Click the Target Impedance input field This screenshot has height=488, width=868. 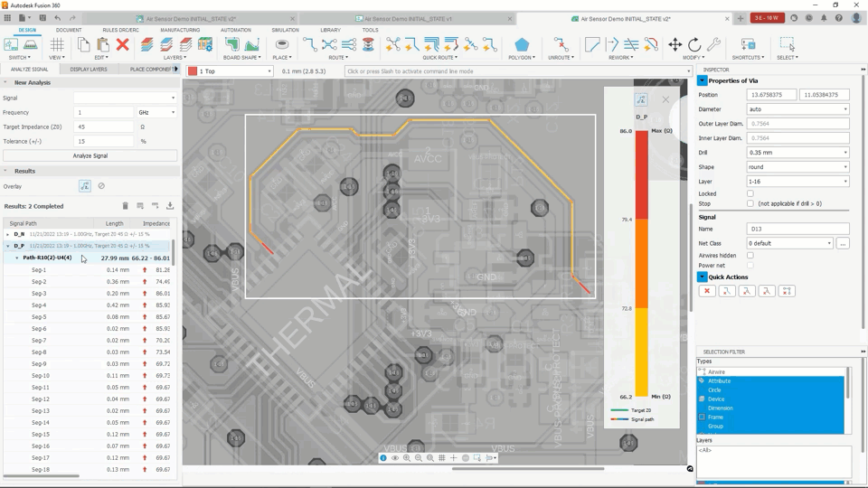103,127
